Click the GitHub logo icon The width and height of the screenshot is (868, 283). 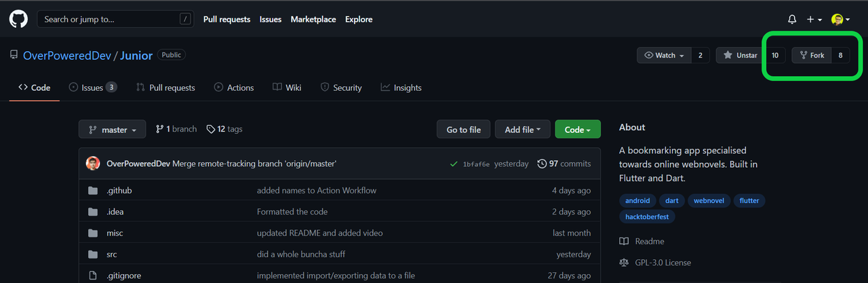(x=18, y=19)
